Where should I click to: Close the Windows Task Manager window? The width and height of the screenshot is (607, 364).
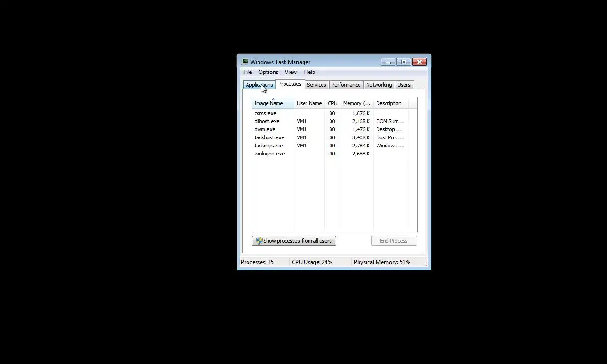pyautogui.click(x=419, y=62)
